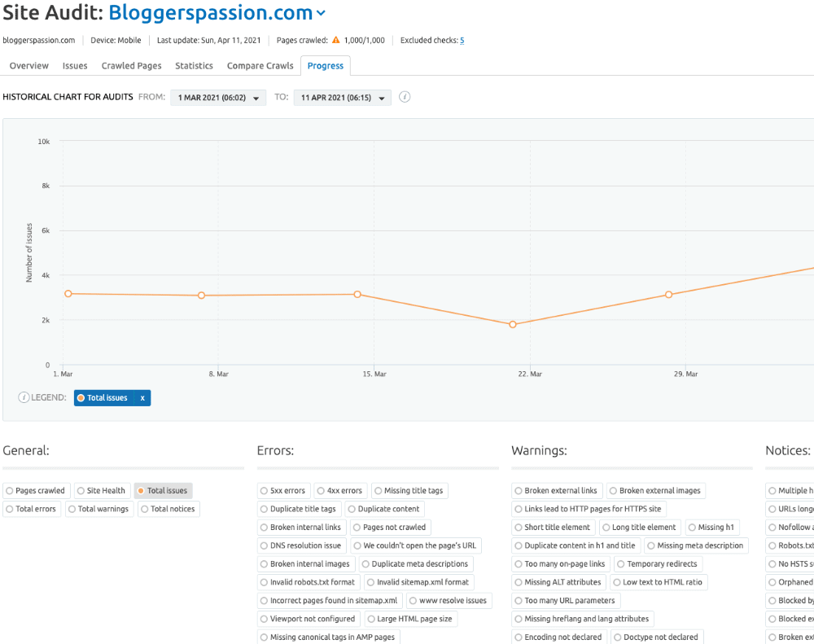The height and width of the screenshot is (644, 814).
Task: Open the TO date dropdown
Action: pos(342,98)
